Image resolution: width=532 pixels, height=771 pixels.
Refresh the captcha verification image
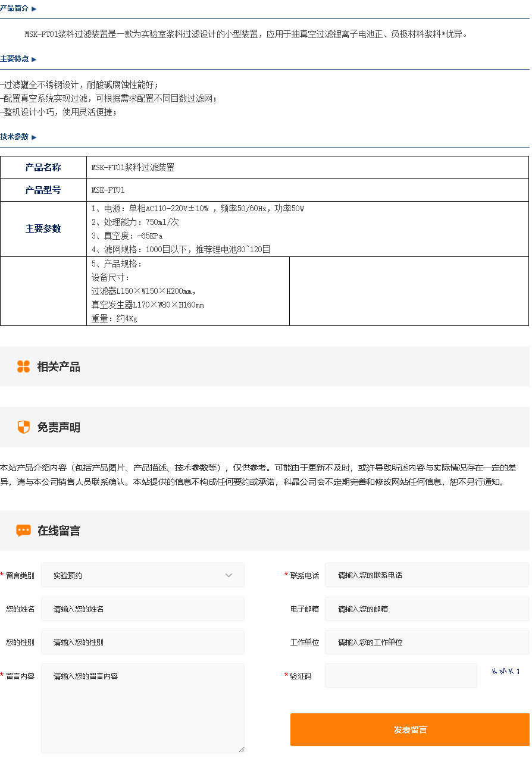pos(505,672)
